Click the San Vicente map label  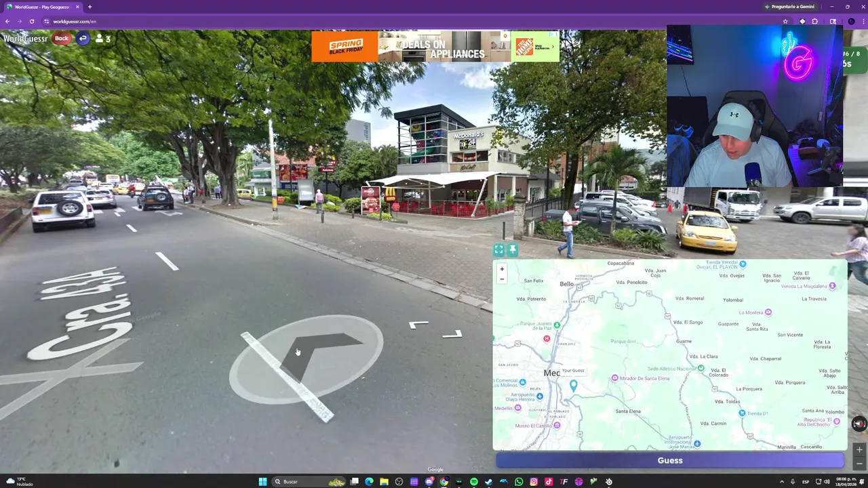(x=790, y=335)
